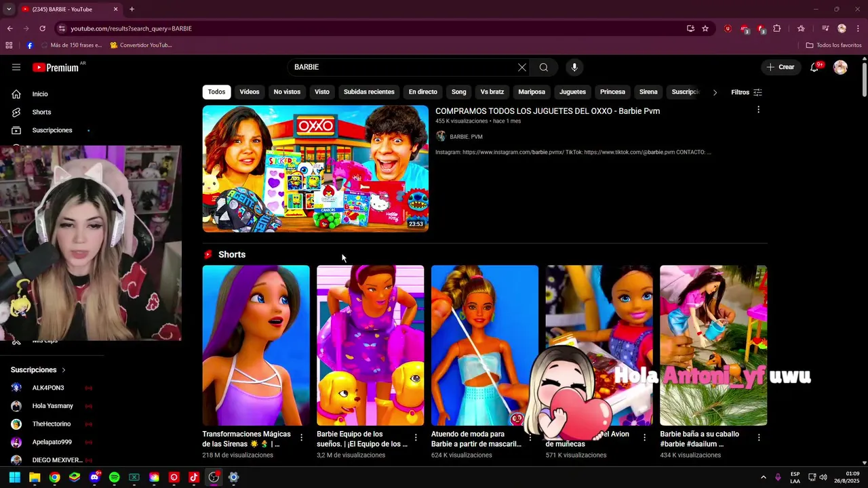868x488 pixels.
Task: Open Atuendo de moda para Barbie short
Action: pyautogui.click(x=485, y=346)
